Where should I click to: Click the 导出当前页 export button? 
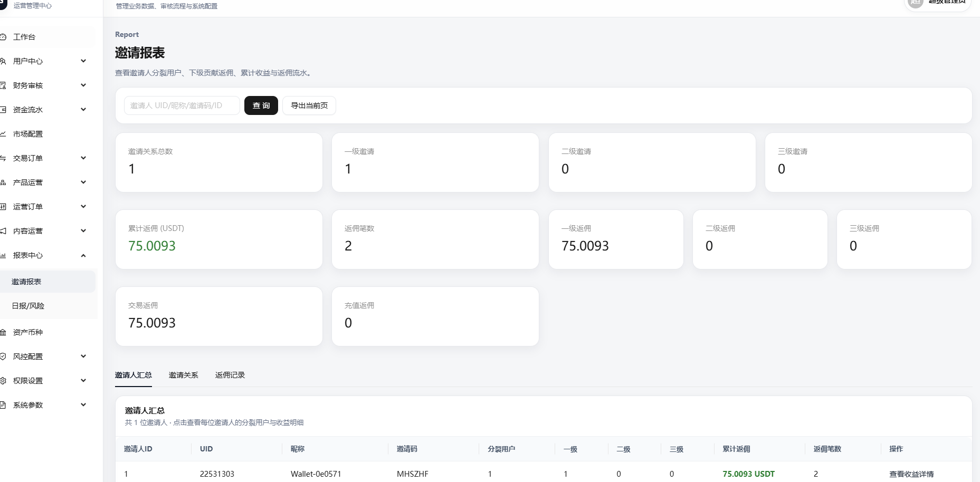(x=309, y=105)
